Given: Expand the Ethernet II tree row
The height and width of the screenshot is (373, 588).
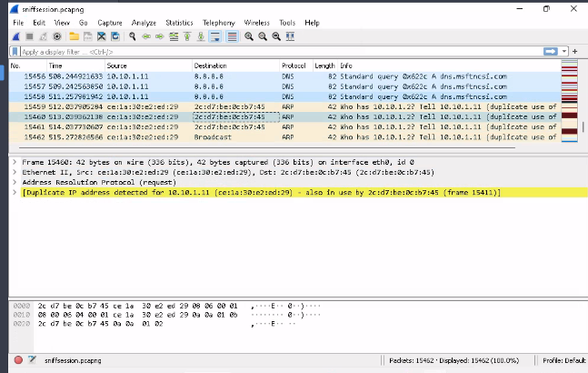Looking at the screenshot, I should point(14,171).
